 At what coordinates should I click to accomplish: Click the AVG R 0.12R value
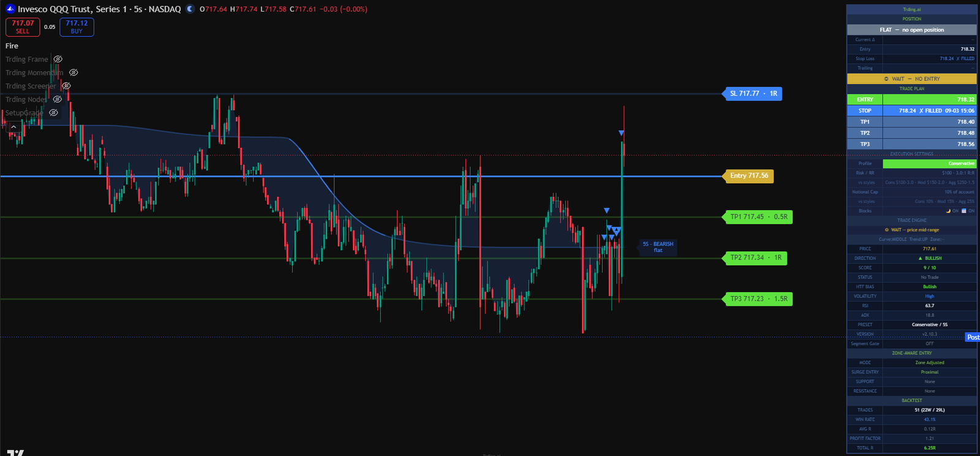click(x=929, y=429)
